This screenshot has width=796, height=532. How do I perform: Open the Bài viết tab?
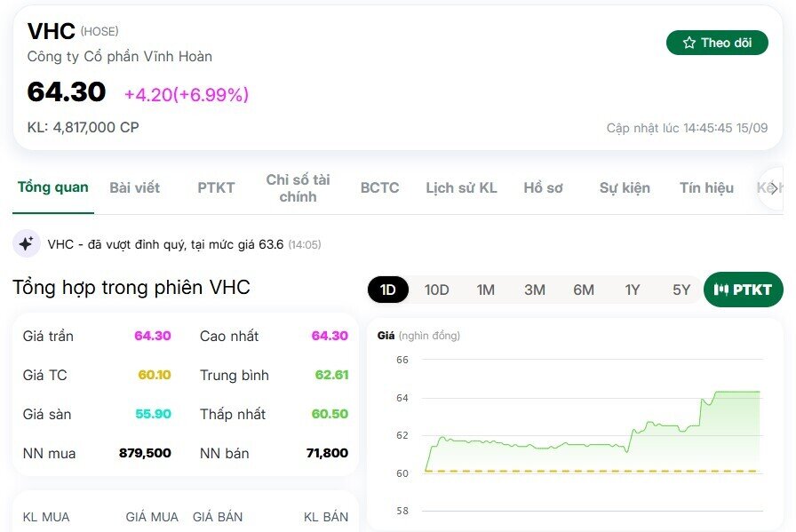(x=135, y=187)
